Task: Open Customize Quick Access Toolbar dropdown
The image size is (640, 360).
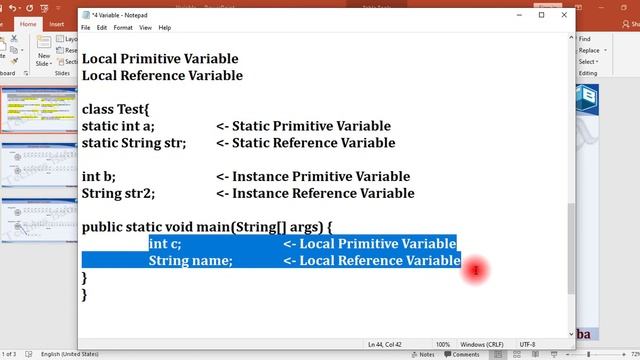Action: pos(58,8)
